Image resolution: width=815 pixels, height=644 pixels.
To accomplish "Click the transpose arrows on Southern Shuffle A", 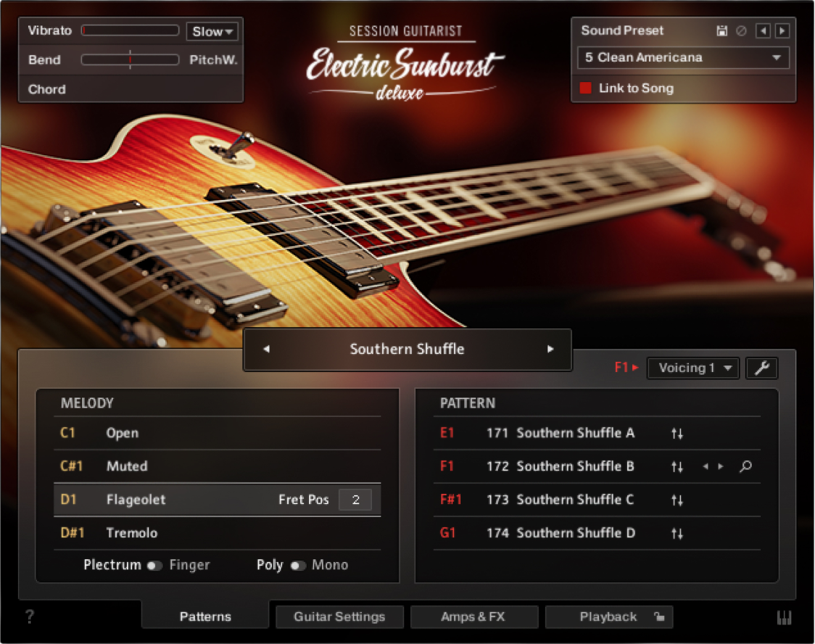I will tap(677, 433).
